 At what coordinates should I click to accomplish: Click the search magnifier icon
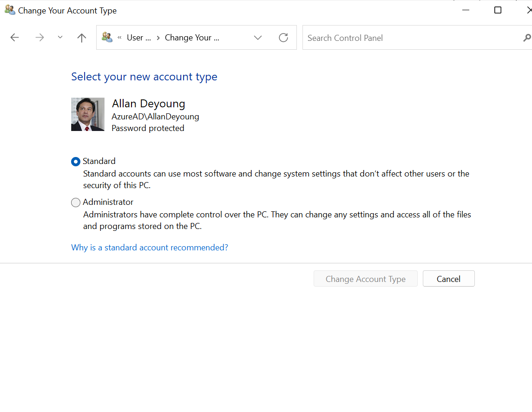point(526,37)
